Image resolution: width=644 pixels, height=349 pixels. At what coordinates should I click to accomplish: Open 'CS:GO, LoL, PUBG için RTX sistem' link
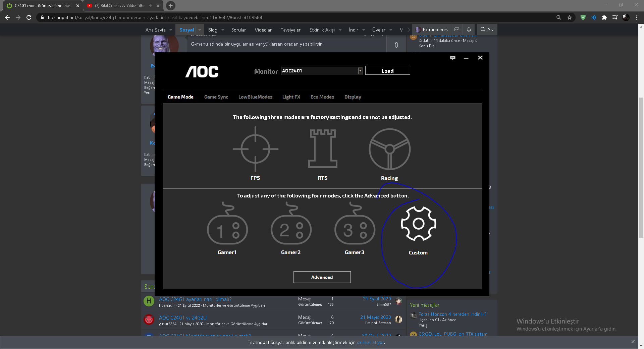(453, 334)
